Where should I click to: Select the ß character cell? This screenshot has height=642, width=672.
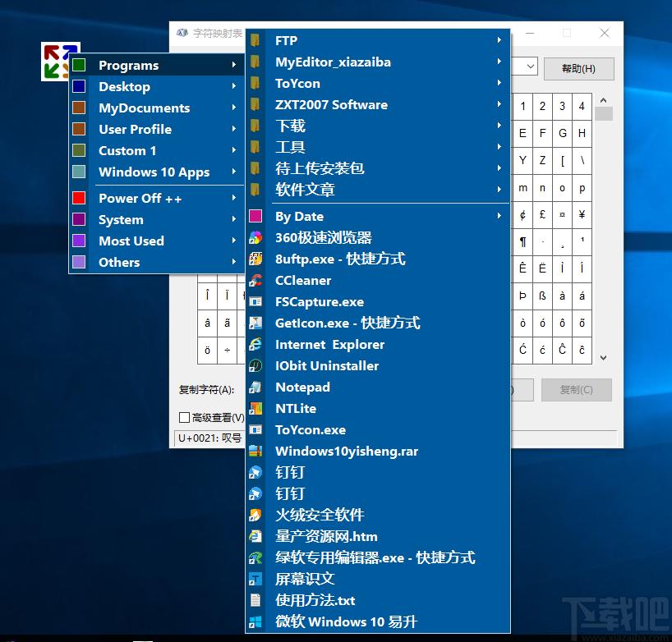[x=542, y=296]
